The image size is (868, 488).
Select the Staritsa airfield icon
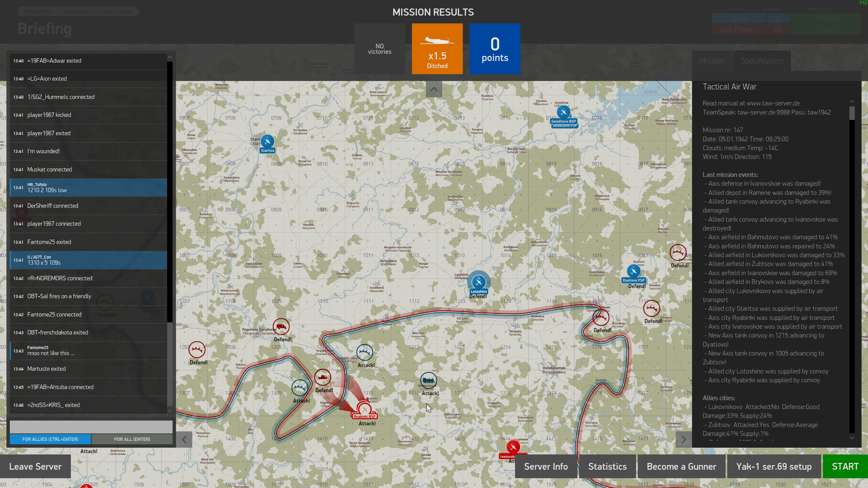268,141
